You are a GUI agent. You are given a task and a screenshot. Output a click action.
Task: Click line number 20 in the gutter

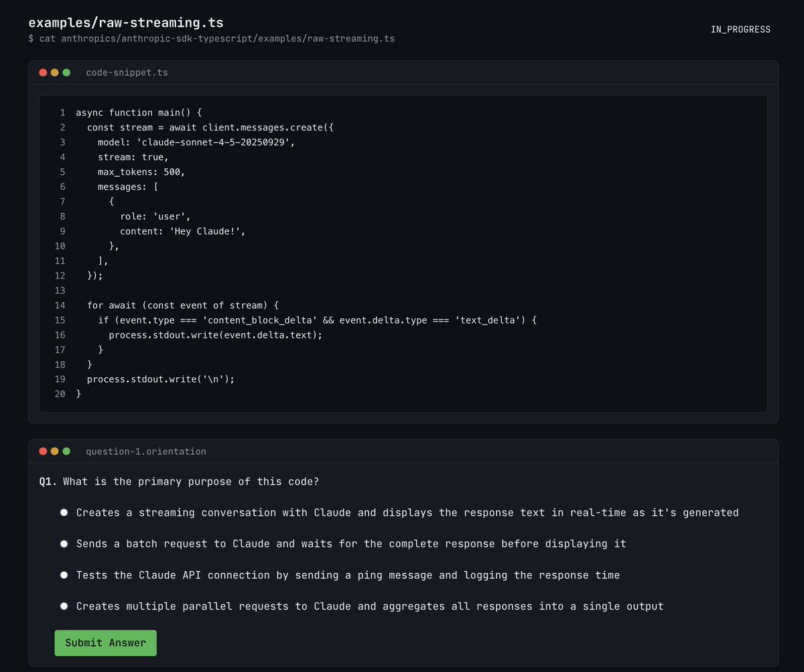click(x=60, y=393)
